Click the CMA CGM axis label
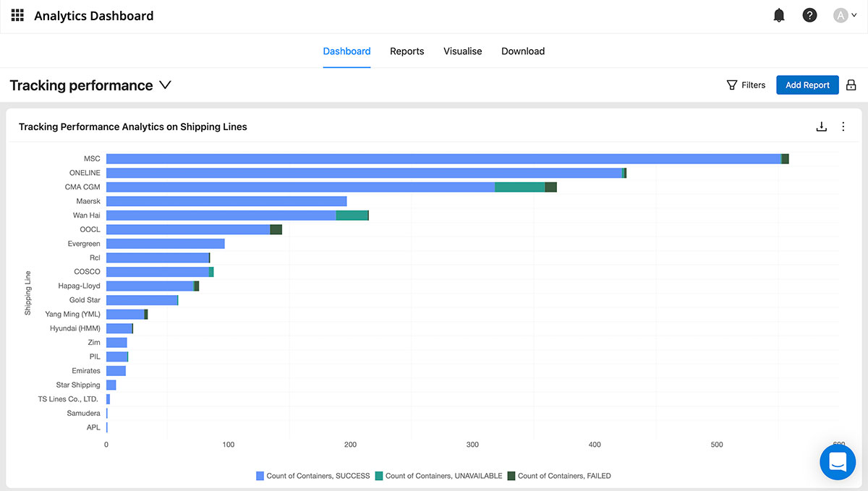This screenshot has height=491, width=868. [x=82, y=187]
